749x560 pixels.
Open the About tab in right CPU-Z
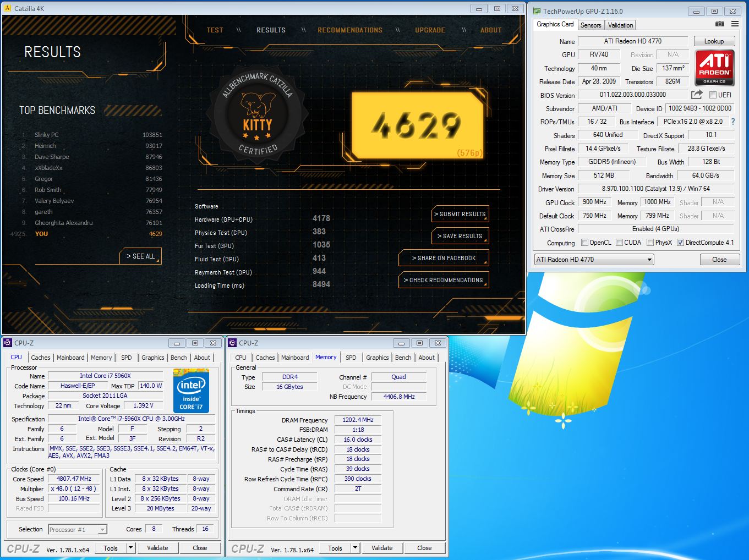coord(427,358)
